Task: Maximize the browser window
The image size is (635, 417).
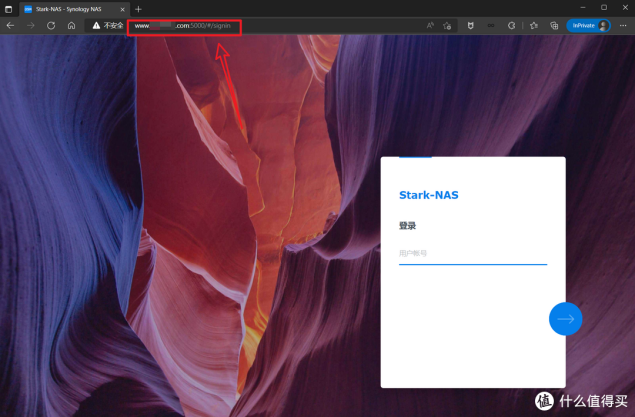Action: pyautogui.click(x=604, y=8)
